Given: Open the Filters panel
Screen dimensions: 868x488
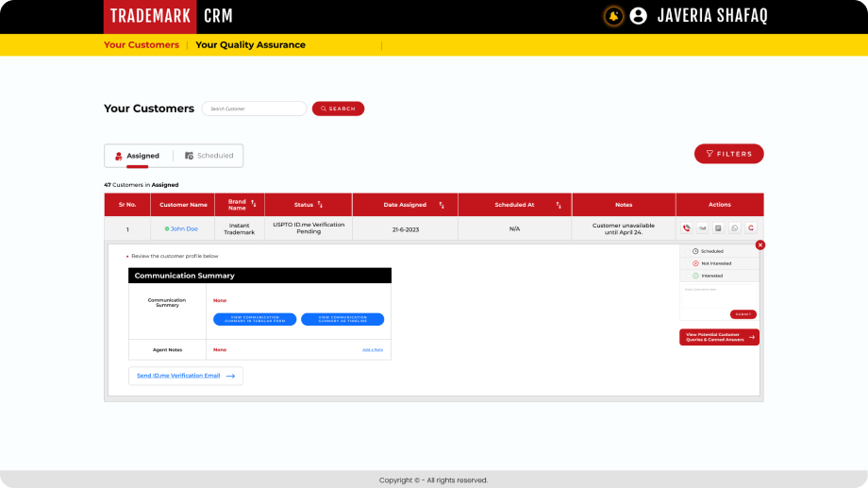Looking at the screenshot, I should (728, 154).
